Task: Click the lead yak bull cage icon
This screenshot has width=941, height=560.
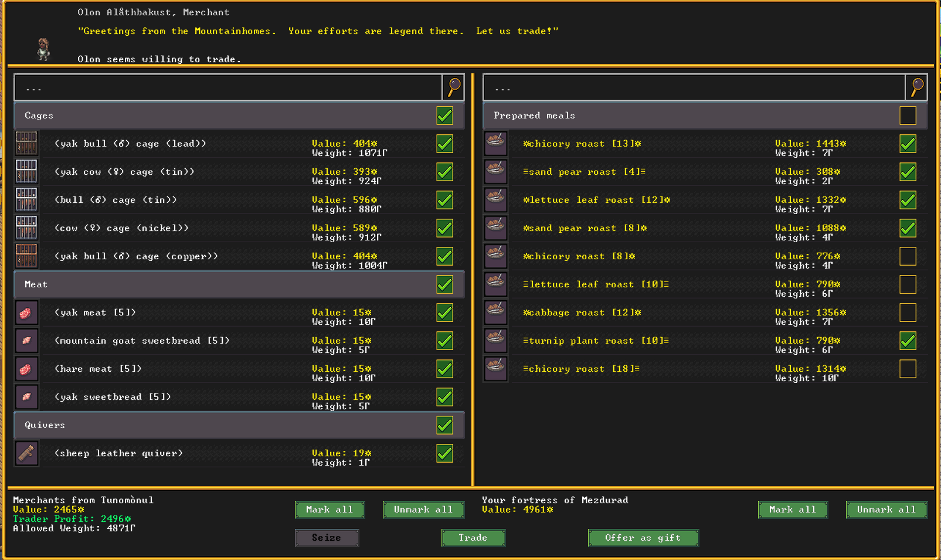Action: [x=26, y=144]
